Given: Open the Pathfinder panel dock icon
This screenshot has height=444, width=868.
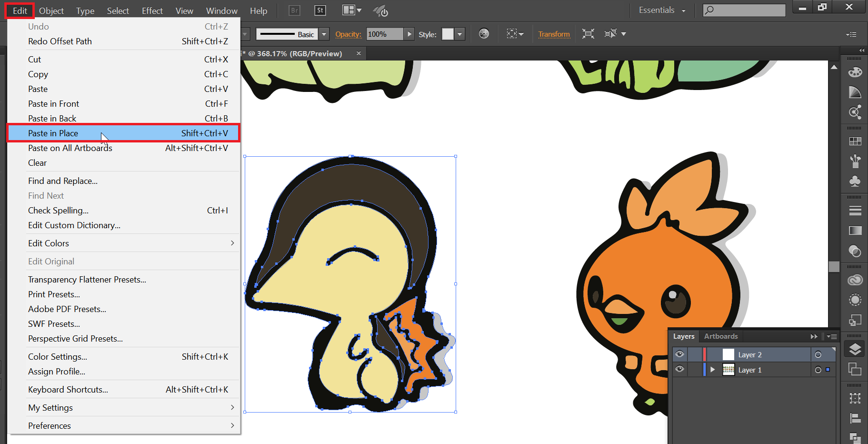Looking at the screenshot, I should [x=855, y=437].
